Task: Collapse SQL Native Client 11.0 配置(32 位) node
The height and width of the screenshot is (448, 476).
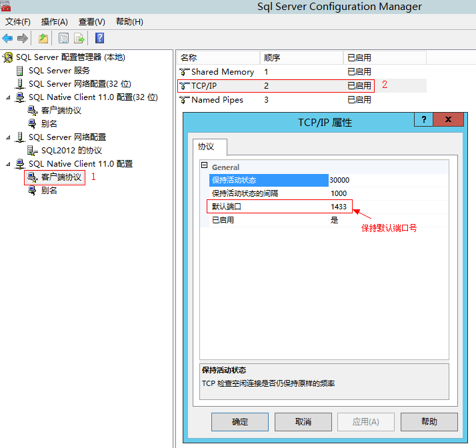Action: click(x=9, y=97)
